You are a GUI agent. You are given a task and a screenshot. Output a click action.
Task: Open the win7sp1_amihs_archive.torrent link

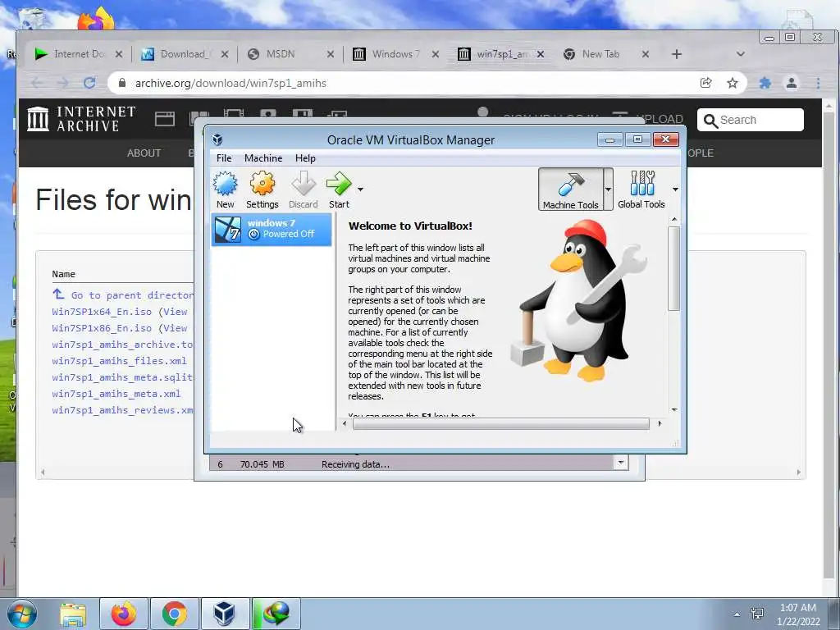point(123,345)
